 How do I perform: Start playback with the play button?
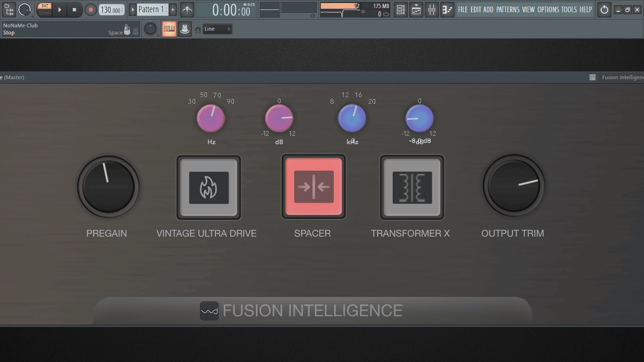pos(59,9)
